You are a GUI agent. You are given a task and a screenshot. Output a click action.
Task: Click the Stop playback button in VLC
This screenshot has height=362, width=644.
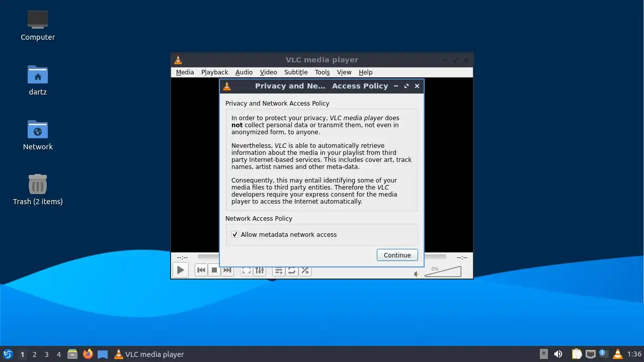pyautogui.click(x=214, y=270)
